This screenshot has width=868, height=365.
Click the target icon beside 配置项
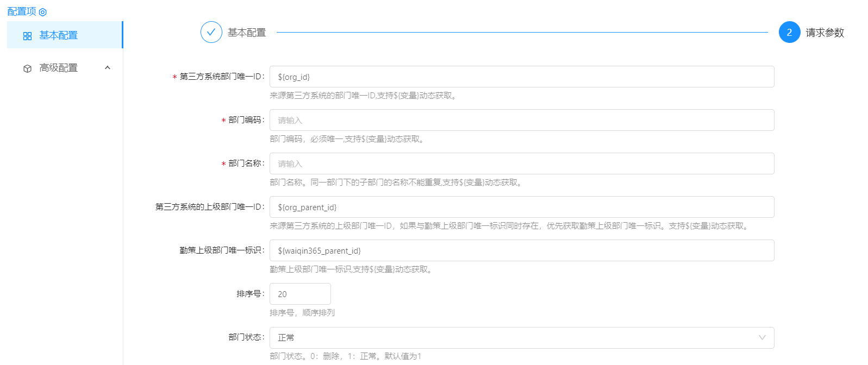(43, 12)
